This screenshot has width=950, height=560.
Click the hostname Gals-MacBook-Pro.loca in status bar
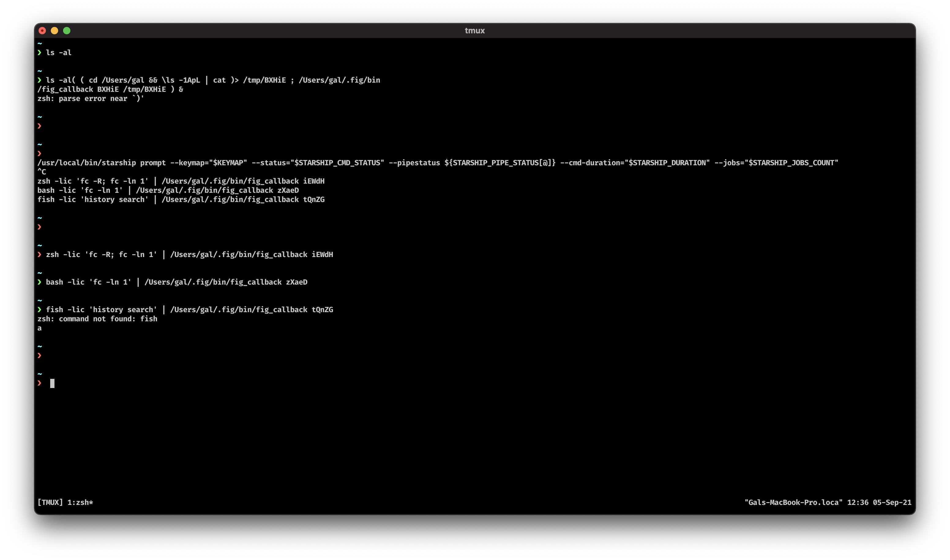click(792, 502)
